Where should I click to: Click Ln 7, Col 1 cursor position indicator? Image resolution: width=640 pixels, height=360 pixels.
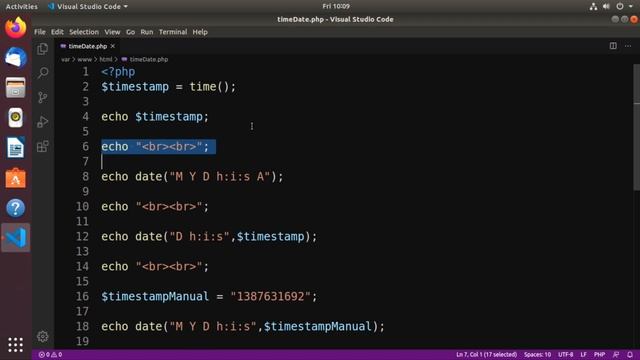coord(486,355)
